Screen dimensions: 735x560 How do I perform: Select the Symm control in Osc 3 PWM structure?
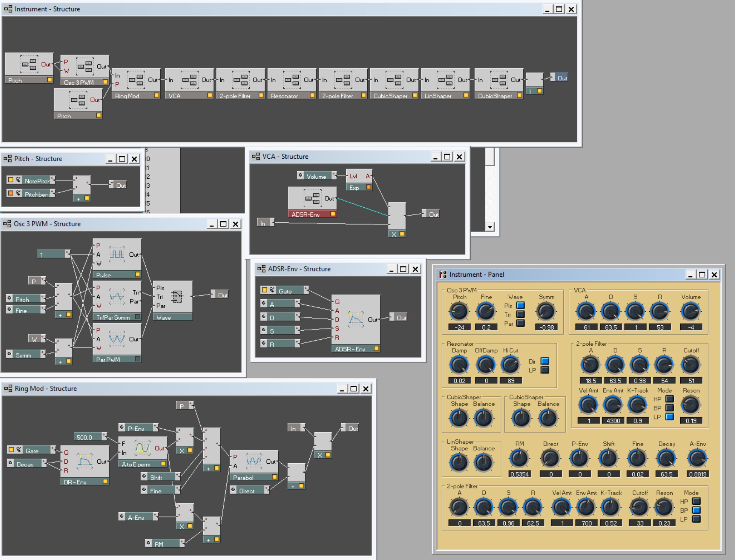[x=26, y=354]
